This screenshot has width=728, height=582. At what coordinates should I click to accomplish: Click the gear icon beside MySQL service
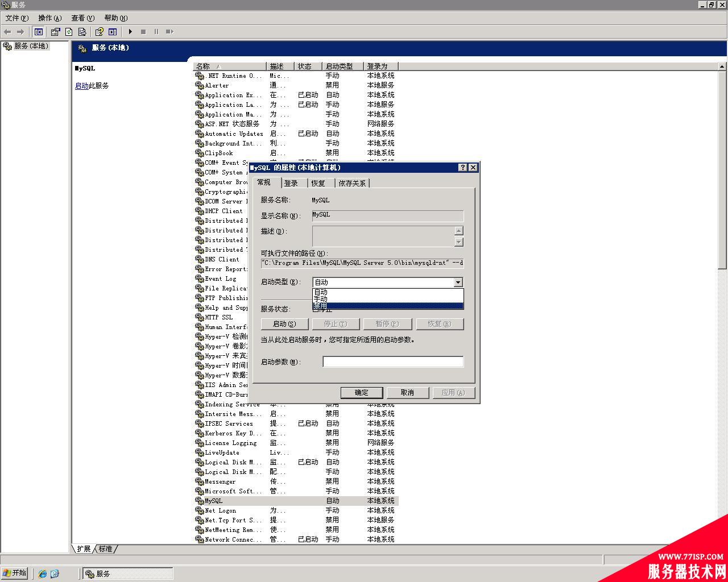(200, 501)
